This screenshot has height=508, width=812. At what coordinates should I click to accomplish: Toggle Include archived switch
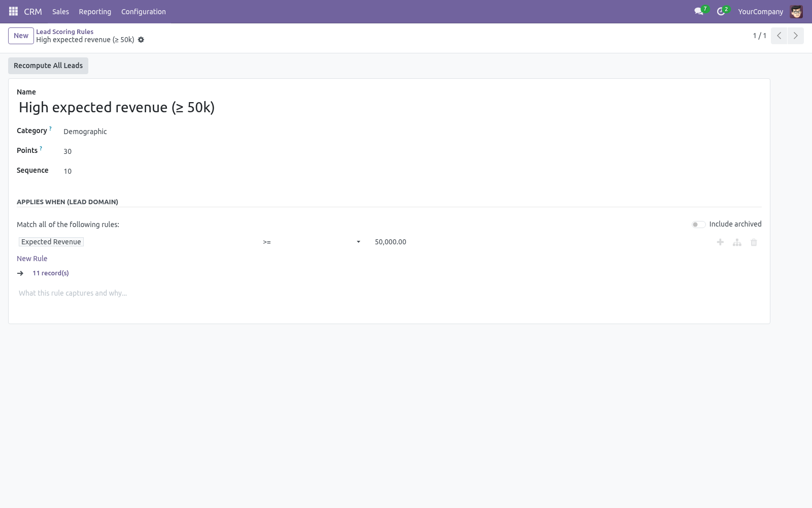click(698, 225)
